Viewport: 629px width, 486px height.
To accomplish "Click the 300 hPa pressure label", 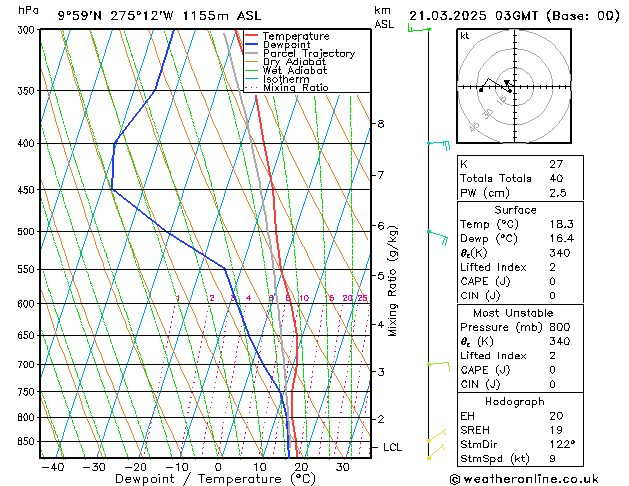I will (28, 30).
